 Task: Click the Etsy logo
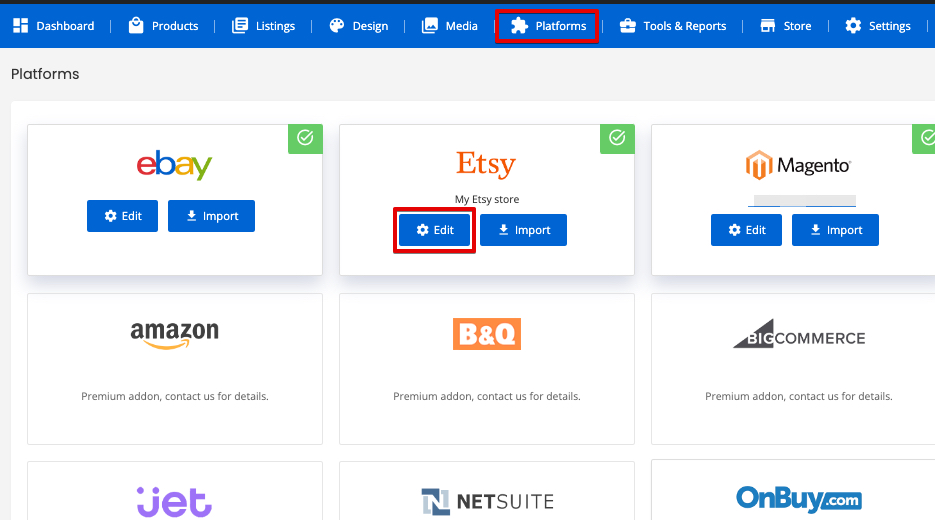(x=486, y=164)
